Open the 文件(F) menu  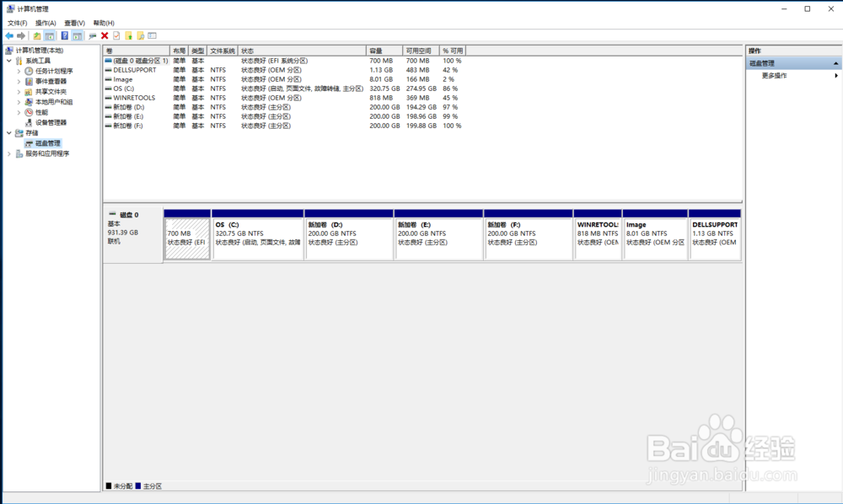point(17,23)
